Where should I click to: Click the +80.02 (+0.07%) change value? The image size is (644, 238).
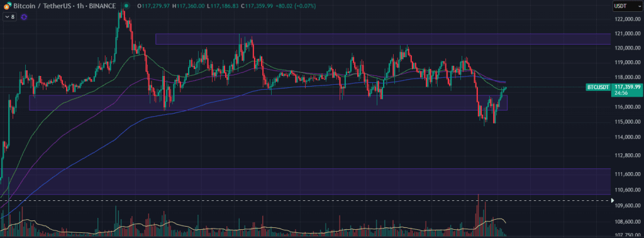(x=296, y=6)
